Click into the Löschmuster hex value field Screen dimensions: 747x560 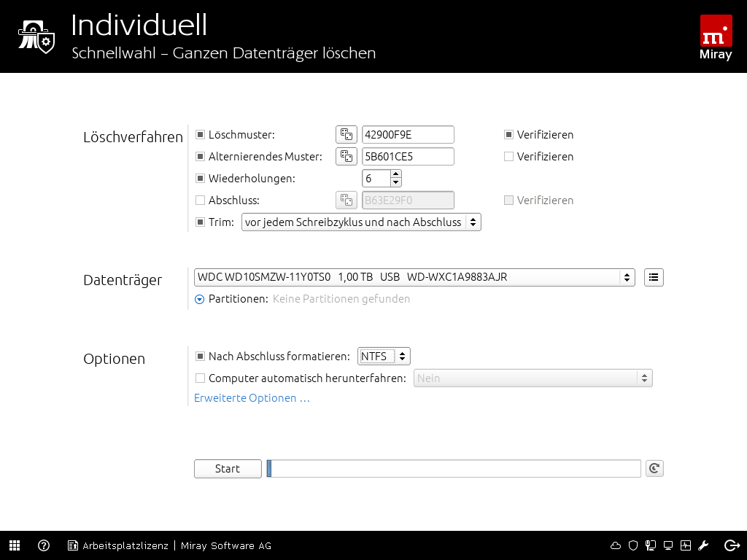407,135
